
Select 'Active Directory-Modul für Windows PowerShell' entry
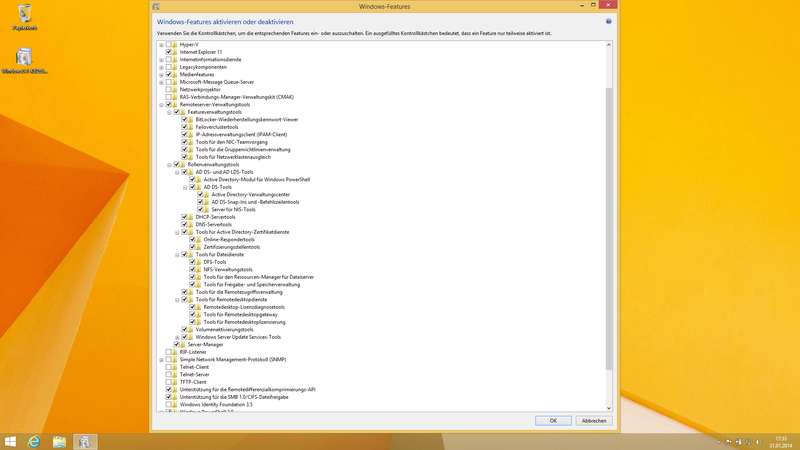pos(257,180)
